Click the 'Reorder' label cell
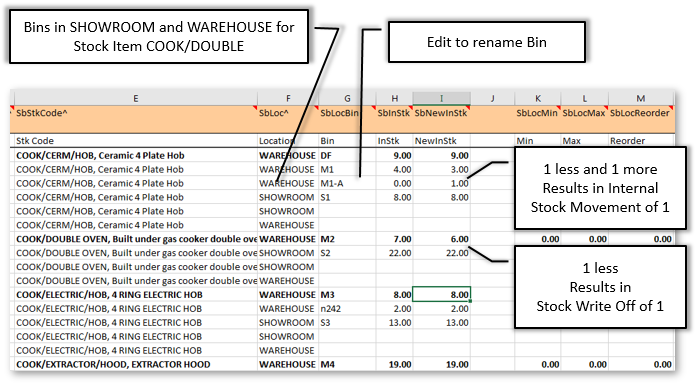 point(641,141)
